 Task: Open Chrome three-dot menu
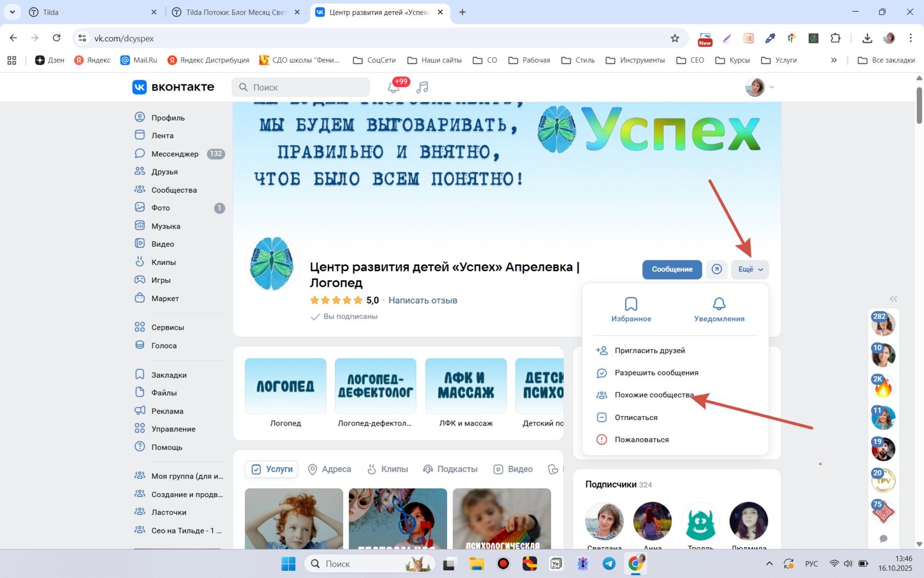(x=911, y=38)
